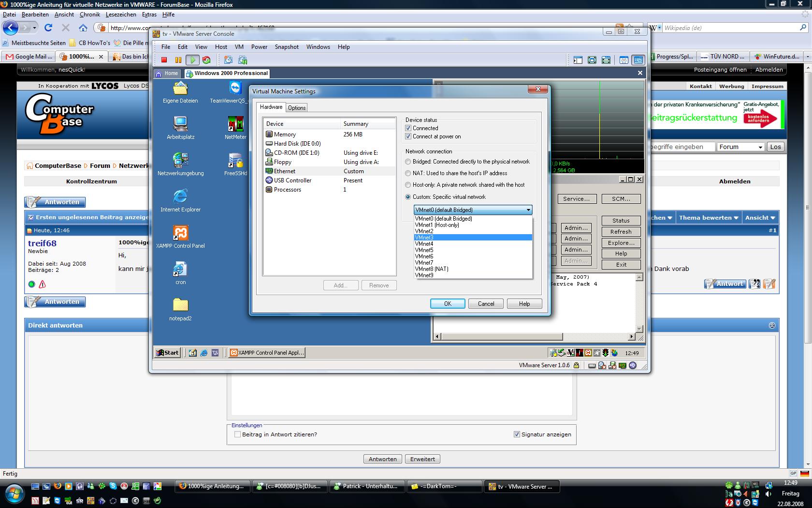Click the XAMPP log scroll down arrow
Screen dimensions: 812x508
(x=639, y=329)
